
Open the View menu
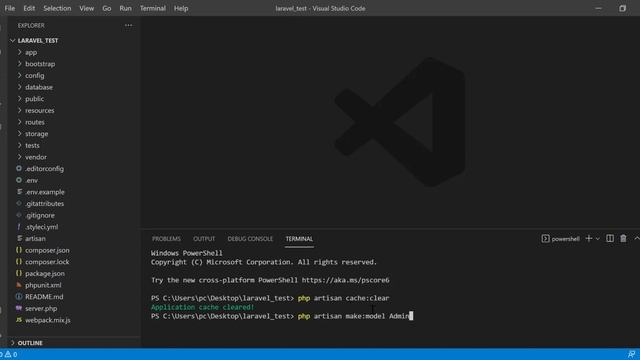[x=87, y=8]
